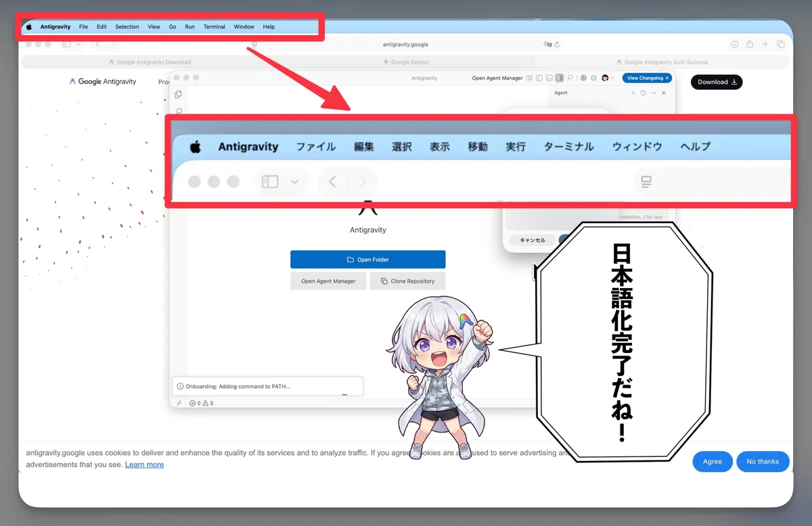Reload the page with Safari's reload icon
The width and height of the screenshot is (812, 526).
click(x=557, y=45)
